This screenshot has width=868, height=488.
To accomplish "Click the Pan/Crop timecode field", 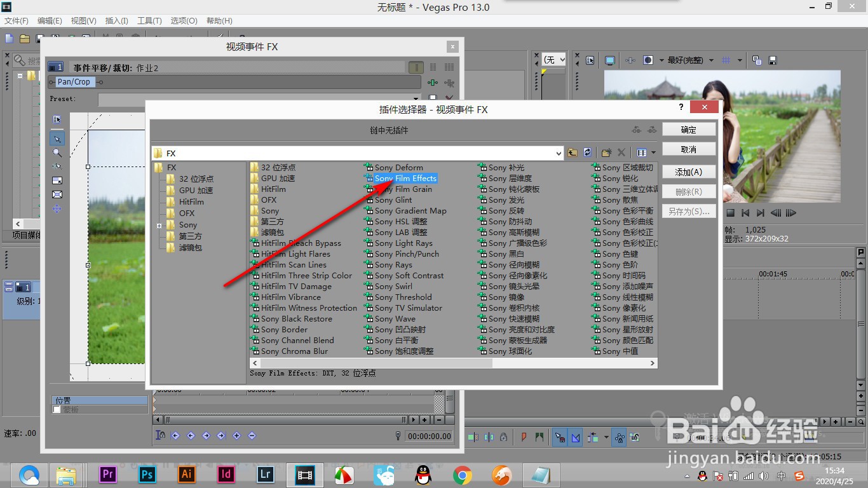I will click(x=430, y=437).
